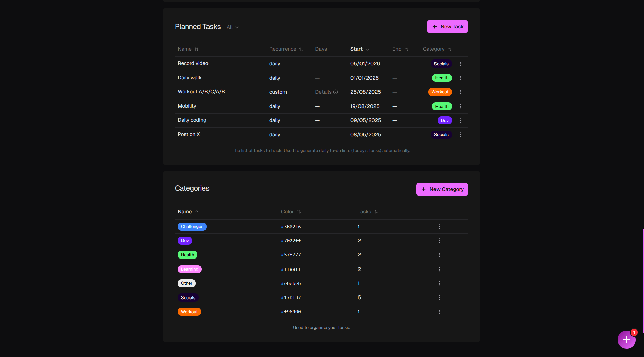Show Details info for Workout A/B/C/A/B
The height and width of the screenshot is (357, 644).
326,92
